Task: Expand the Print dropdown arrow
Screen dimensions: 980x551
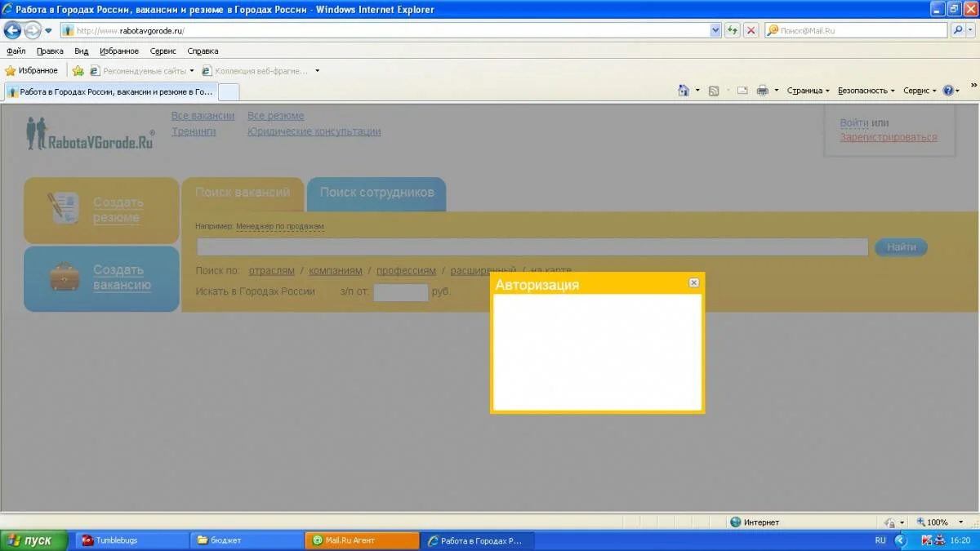Action: click(x=777, y=91)
